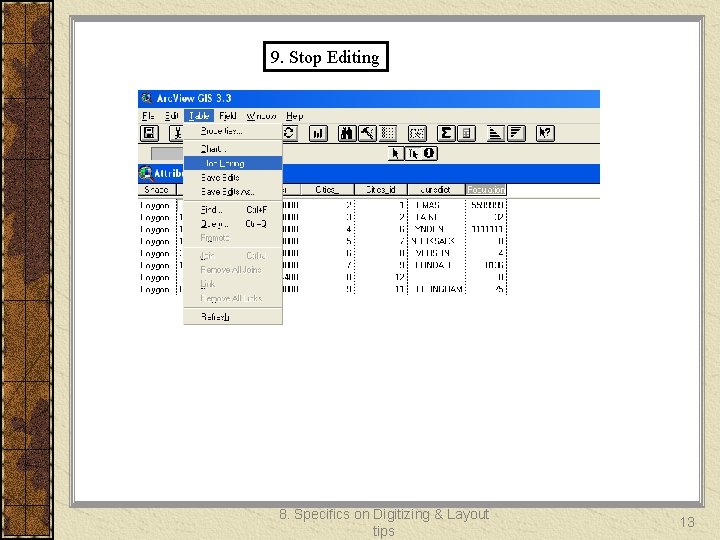Click the Cut scissors icon in toolbar

pos(176,133)
